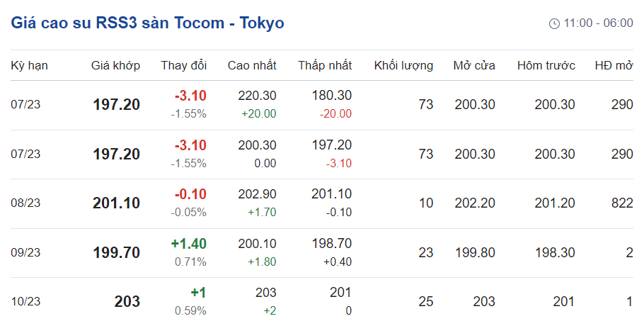Image resolution: width=644 pixels, height=326 pixels.
Task: Click the Cao nhất column header
Action: point(252,65)
